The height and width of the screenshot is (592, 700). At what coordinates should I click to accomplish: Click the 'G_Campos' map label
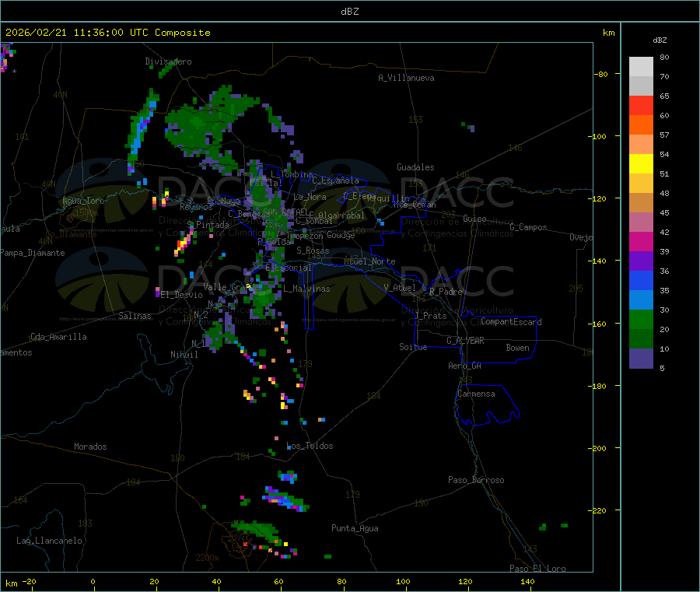pyautogui.click(x=528, y=227)
